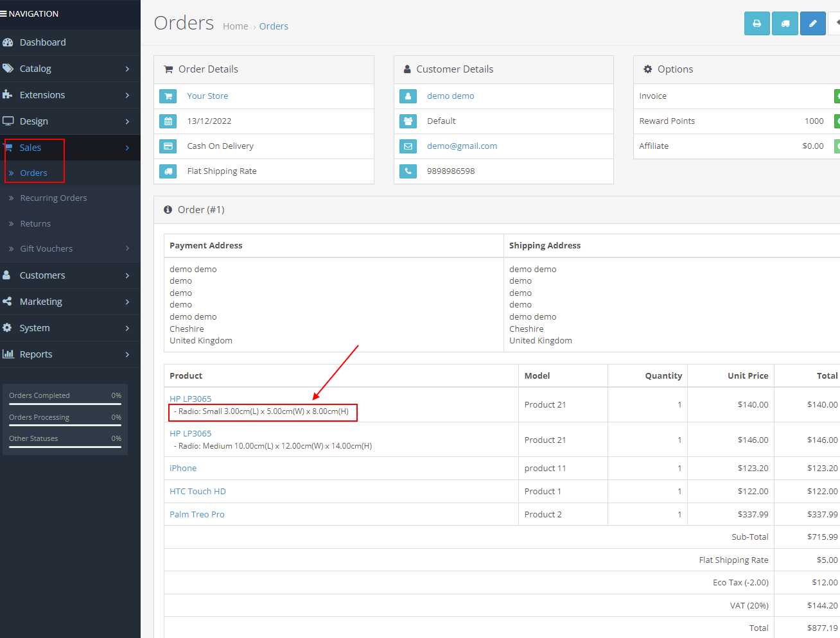Click the green Affiliate commission button
This screenshot has height=638, width=840.
(x=836, y=146)
